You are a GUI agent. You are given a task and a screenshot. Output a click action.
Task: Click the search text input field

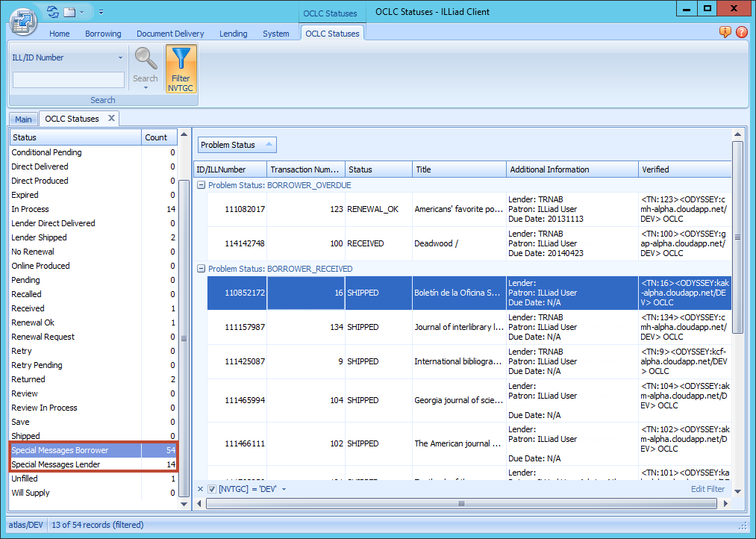pyautogui.click(x=69, y=80)
